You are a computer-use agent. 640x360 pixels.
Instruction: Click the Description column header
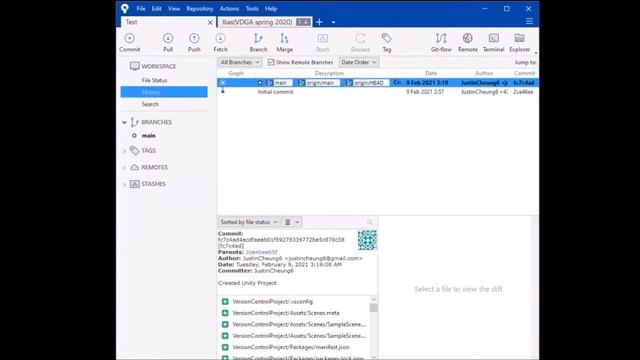click(x=329, y=73)
